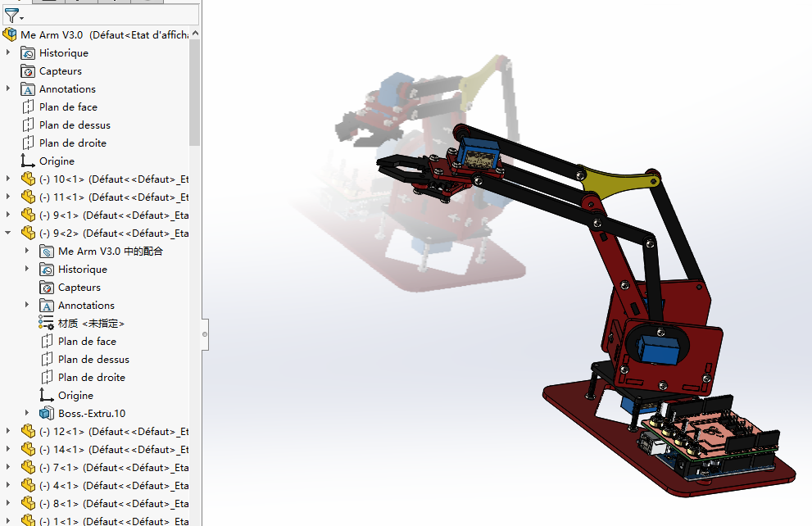
Task: Expand the Boss.-Extru.10 feature
Action: click(x=27, y=413)
